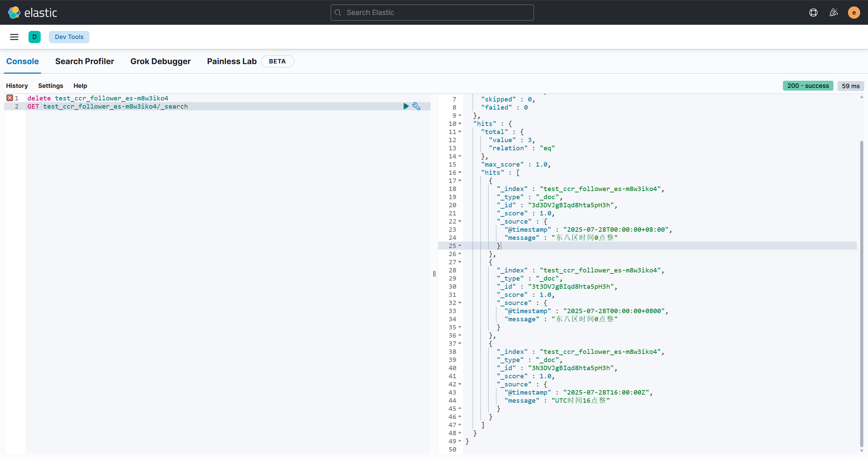Collapse the hits array fold arrow on line 16
Viewport: 868px width, 457px height.
click(460, 172)
